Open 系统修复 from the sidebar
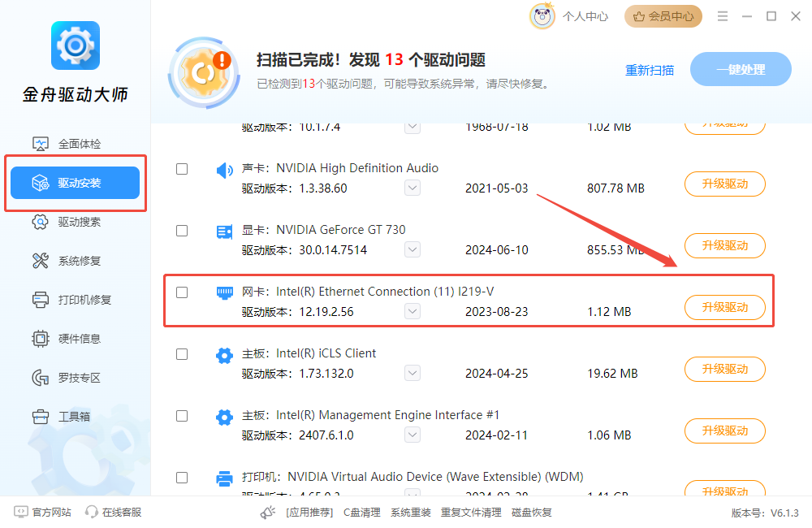The height and width of the screenshot is (528, 812). pos(75,261)
